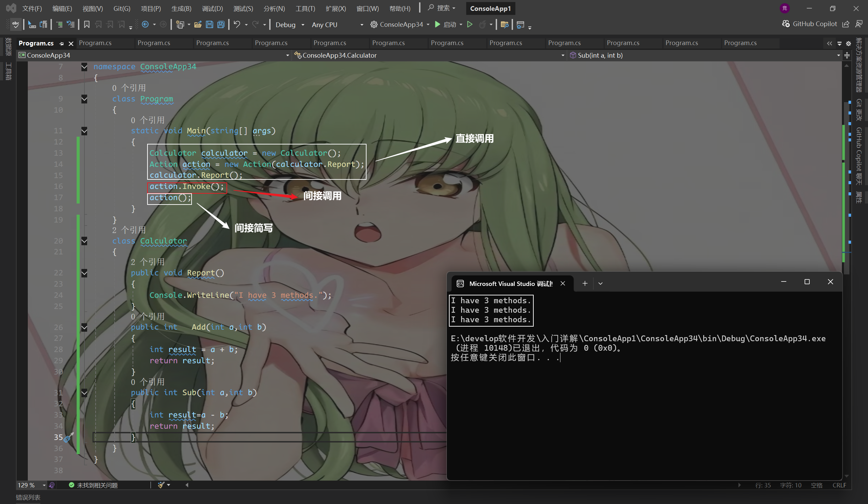Open the 工具(T) menu
Screen dimensions: 868x504
305,8
